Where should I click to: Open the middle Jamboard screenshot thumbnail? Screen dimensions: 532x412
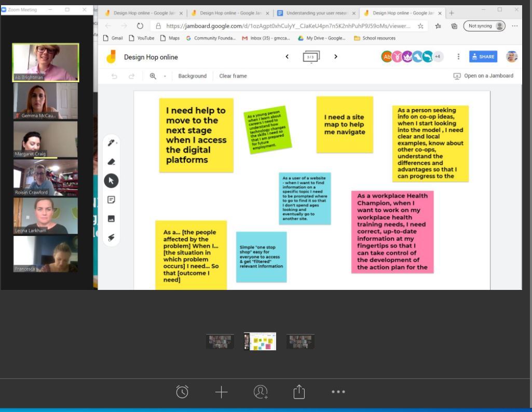[x=260, y=341]
